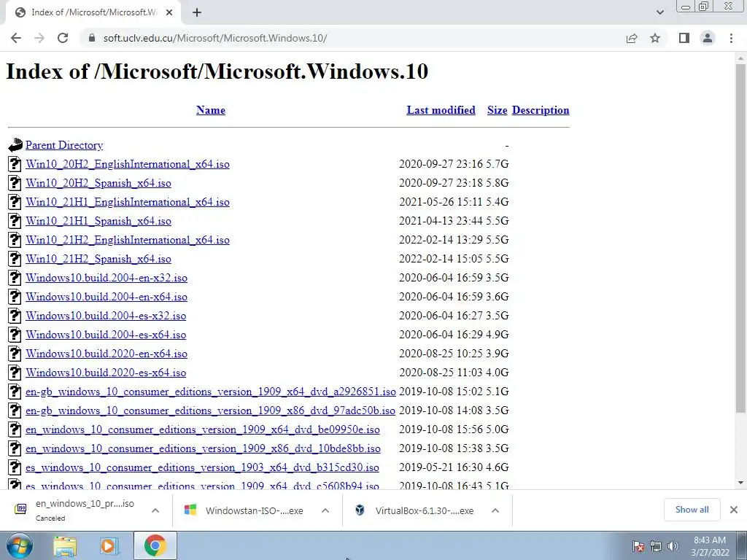This screenshot has height=560, width=747.
Task: Download es_windows_10 1903 x64 b315cd30 iso
Action: [203, 467]
